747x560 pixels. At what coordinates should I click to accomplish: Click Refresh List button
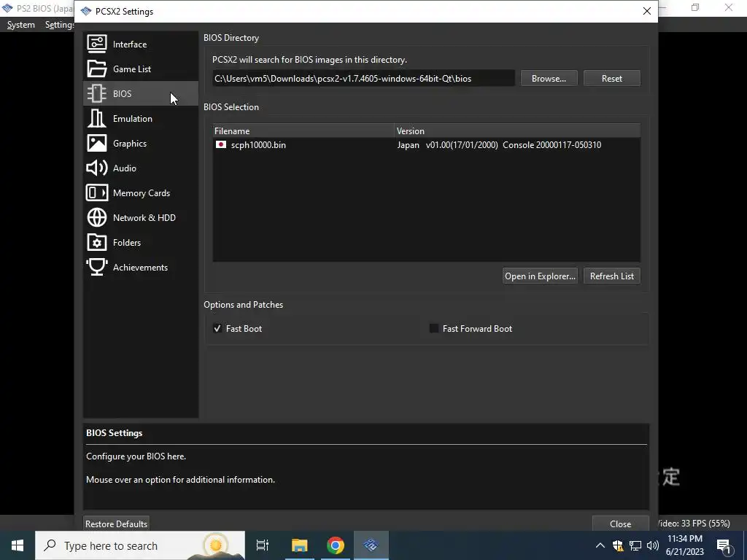[612, 276]
